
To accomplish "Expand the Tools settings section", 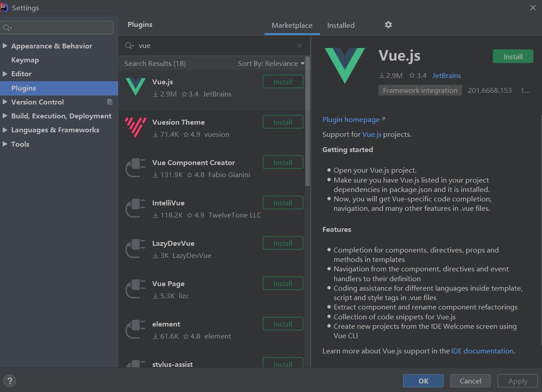I will [5, 144].
